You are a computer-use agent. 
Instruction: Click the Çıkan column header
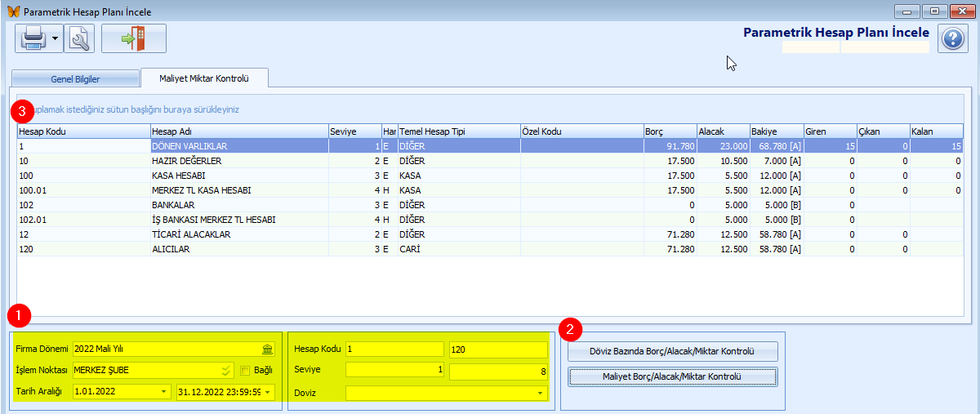[x=883, y=131]
